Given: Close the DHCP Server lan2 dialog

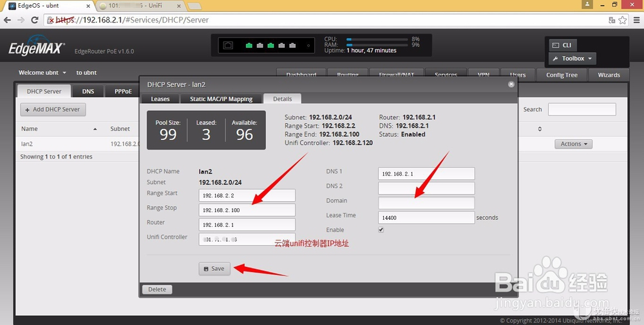Looking at the screenshot, I should coord(511,84).
